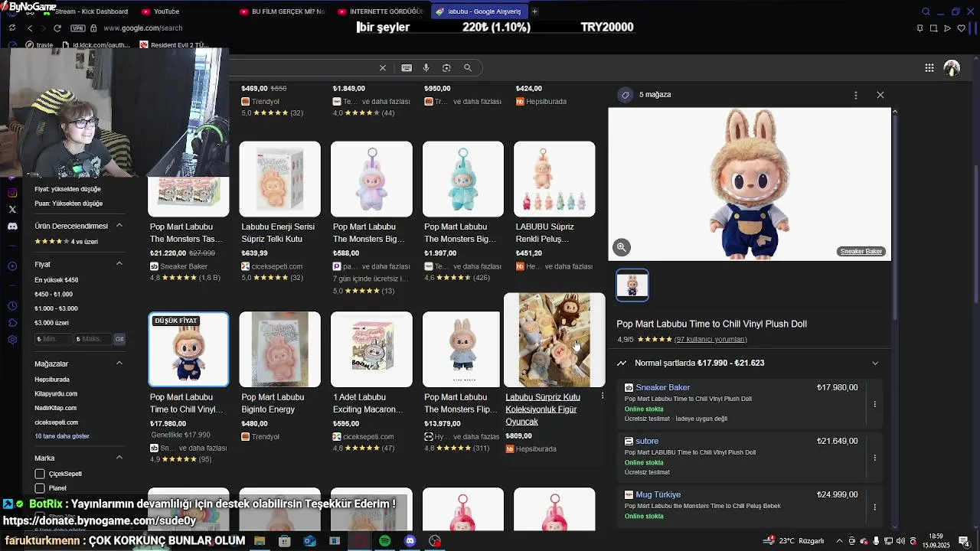This screenshot has width=980, height=551.
Task: Open Spotify from the taskbar
Action: tap(384, 541)
